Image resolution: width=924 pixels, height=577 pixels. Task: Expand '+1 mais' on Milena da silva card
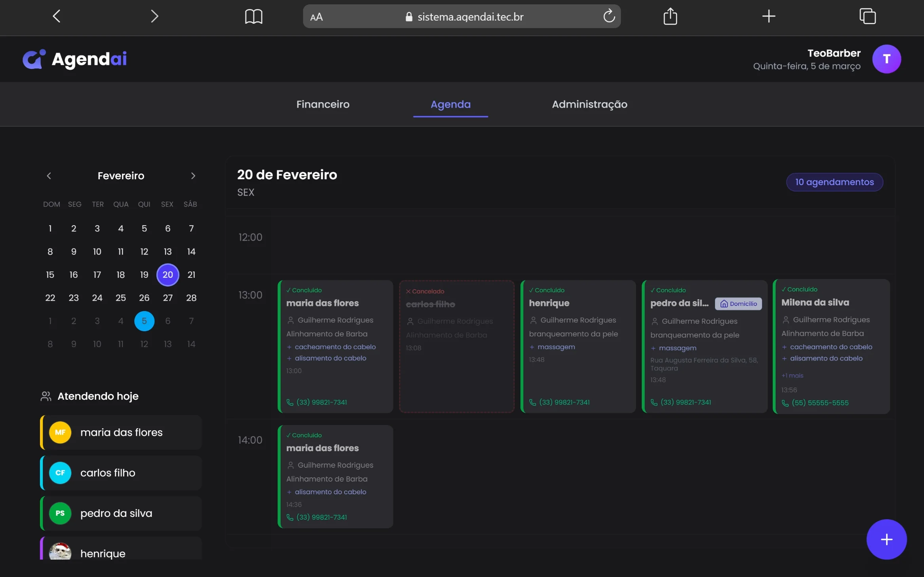pyautogui.click(x=793, y=376)
